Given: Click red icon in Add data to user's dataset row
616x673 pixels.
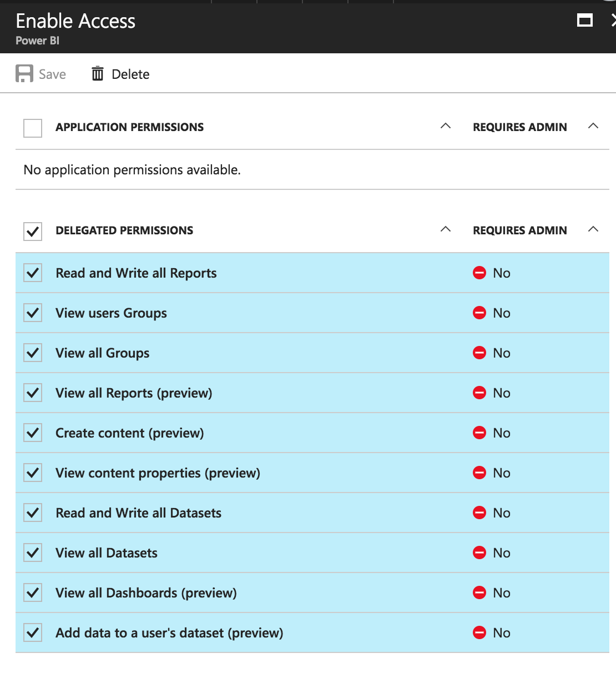Looking at the screenshot, I should click(479, 632).
